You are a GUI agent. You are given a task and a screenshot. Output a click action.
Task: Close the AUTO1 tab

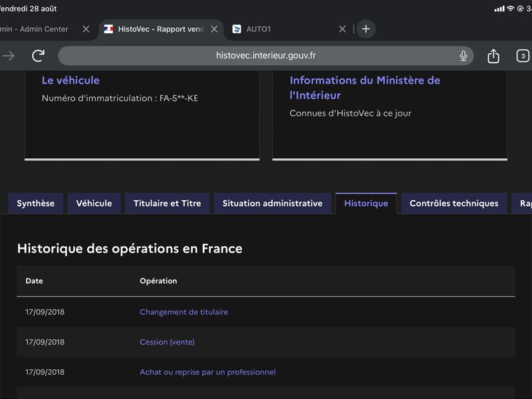pos(342,29)
